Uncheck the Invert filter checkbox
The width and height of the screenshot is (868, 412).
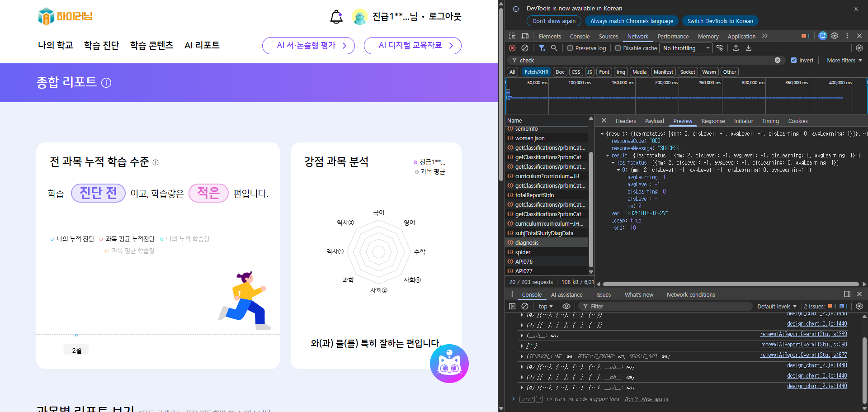point(794,60)
